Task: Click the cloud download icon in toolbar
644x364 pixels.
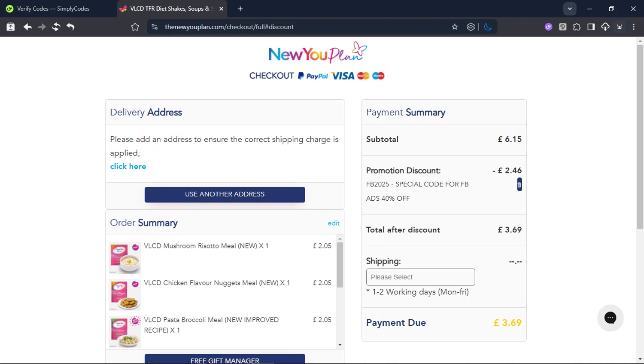Action: click(605, 27)
